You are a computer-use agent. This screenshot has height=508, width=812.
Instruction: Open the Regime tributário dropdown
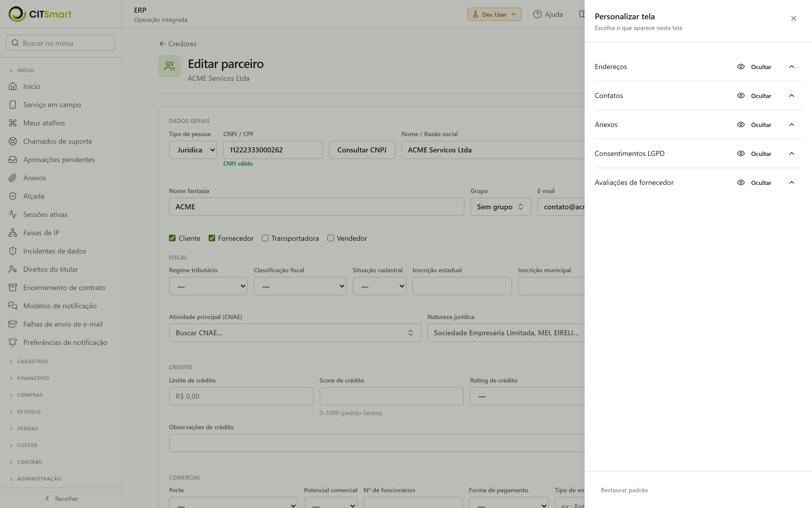(208, 286)
